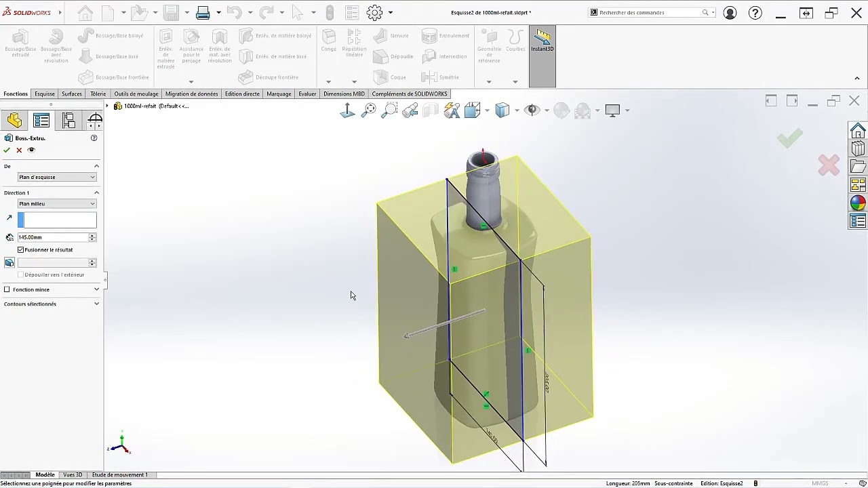Confirm with the green checkmark in the viewport corner
Screen dimensions: 868x488
[790, 138]
